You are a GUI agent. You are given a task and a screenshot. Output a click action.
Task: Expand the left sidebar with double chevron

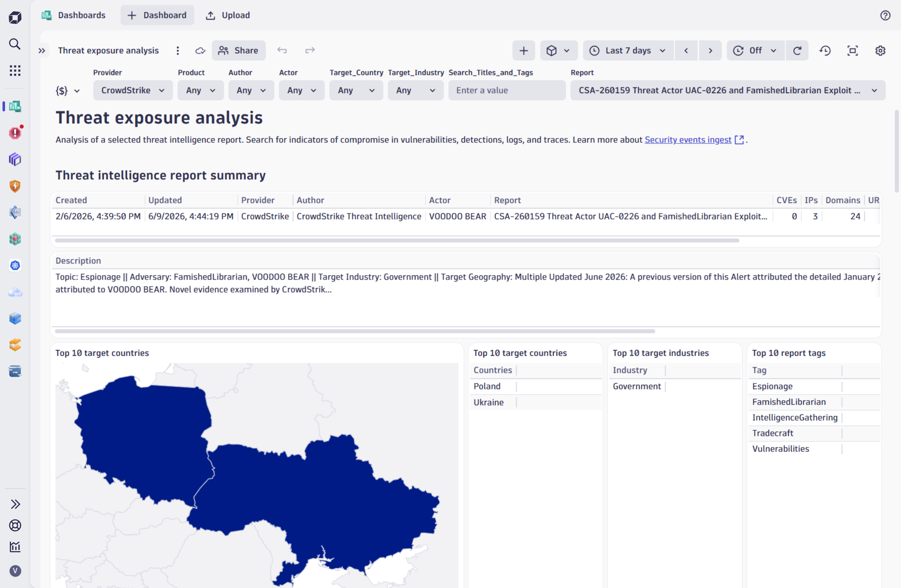point(15,504)
